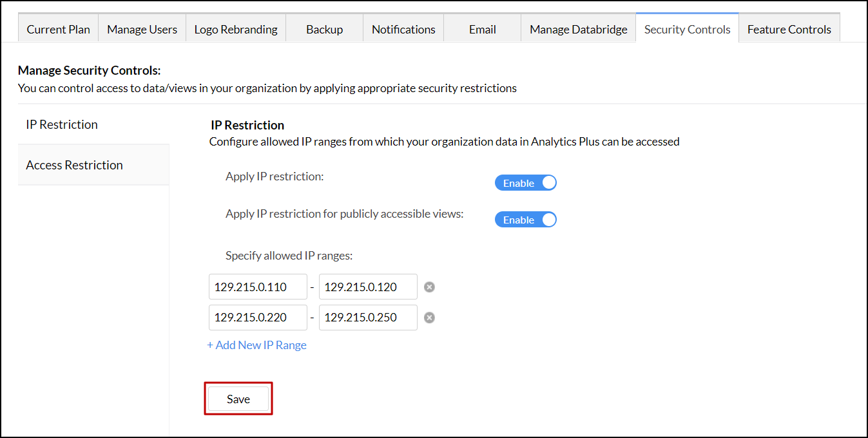Open the Backup settings tab
The width and height of the screenshot is (868, 438).
[x=324, y=29]
